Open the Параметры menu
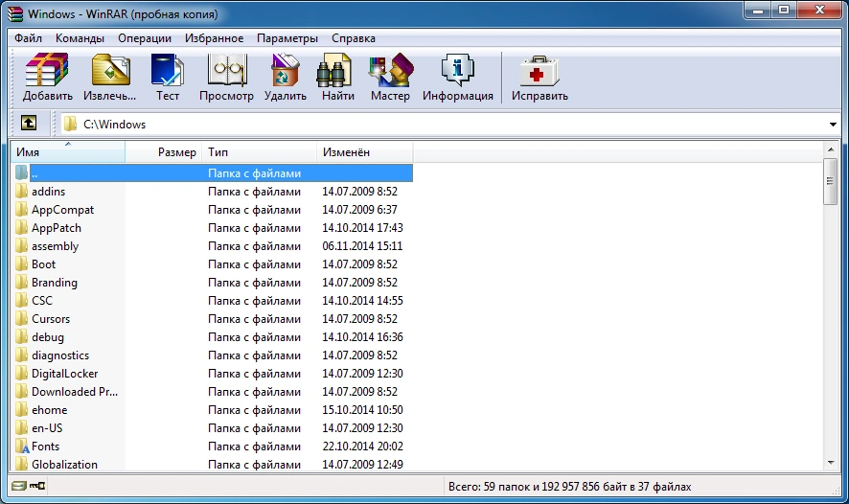849x504 pixels. [x=287, y=38]
